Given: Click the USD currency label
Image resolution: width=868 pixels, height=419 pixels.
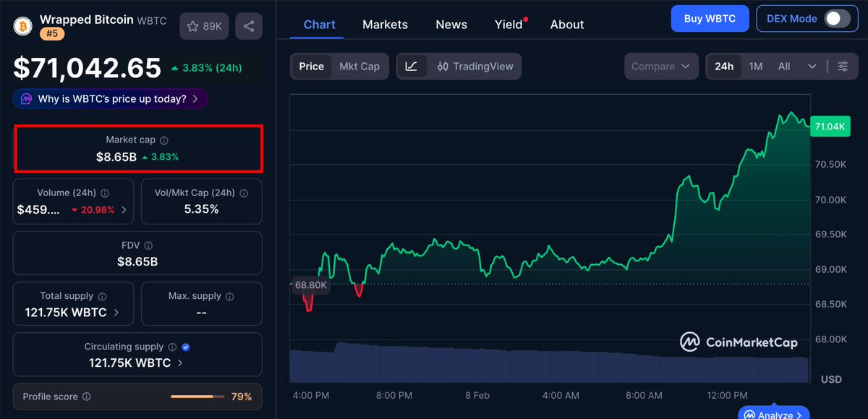Looking at the screenshot, I should pos(831,379).
